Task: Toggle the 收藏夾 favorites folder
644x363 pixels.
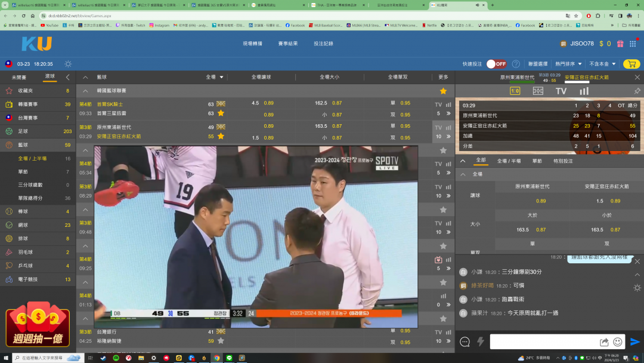Action: coord(38,91)
